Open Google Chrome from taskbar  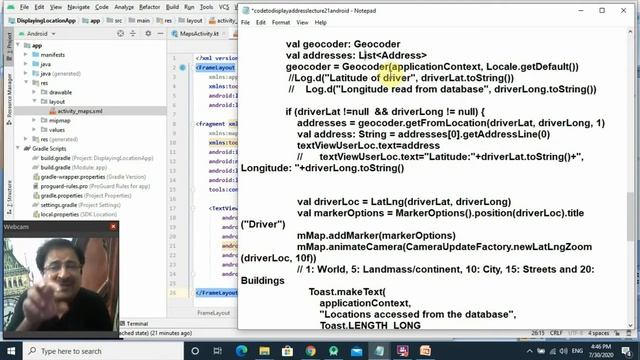point(311,351)
